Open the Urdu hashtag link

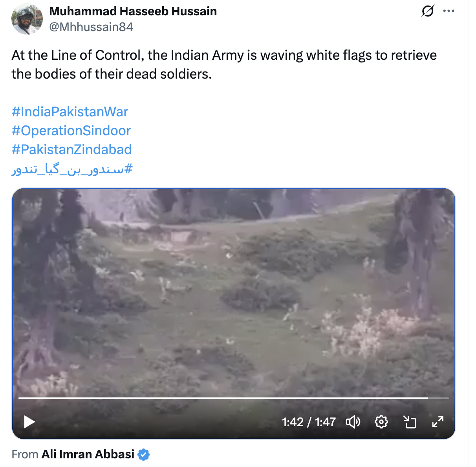[x=72, y=169]
